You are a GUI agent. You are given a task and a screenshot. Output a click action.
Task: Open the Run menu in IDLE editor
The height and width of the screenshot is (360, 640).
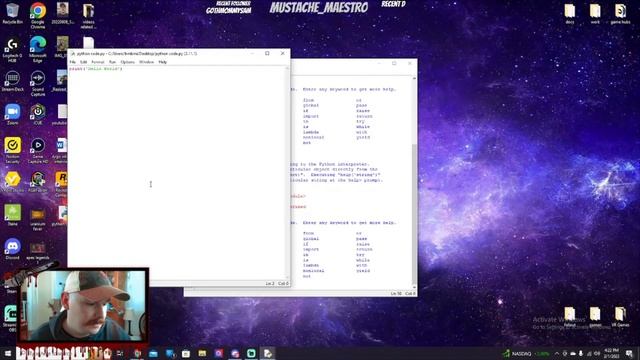point(112,62)
